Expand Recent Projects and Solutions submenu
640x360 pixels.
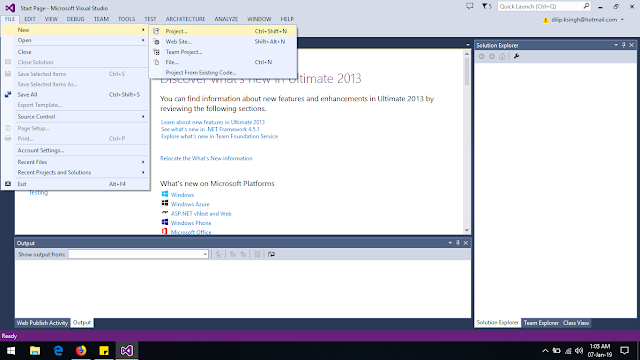(x=76, y=172)
